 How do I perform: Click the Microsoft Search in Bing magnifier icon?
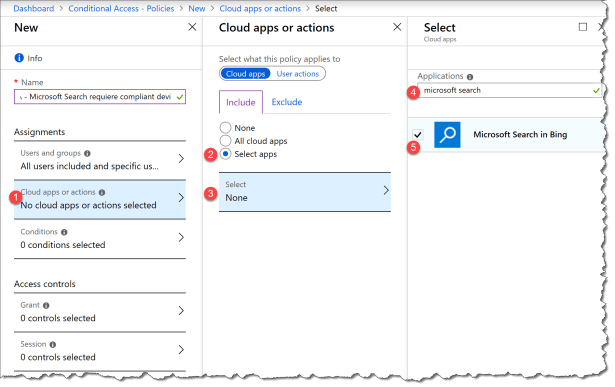point(447,134)
